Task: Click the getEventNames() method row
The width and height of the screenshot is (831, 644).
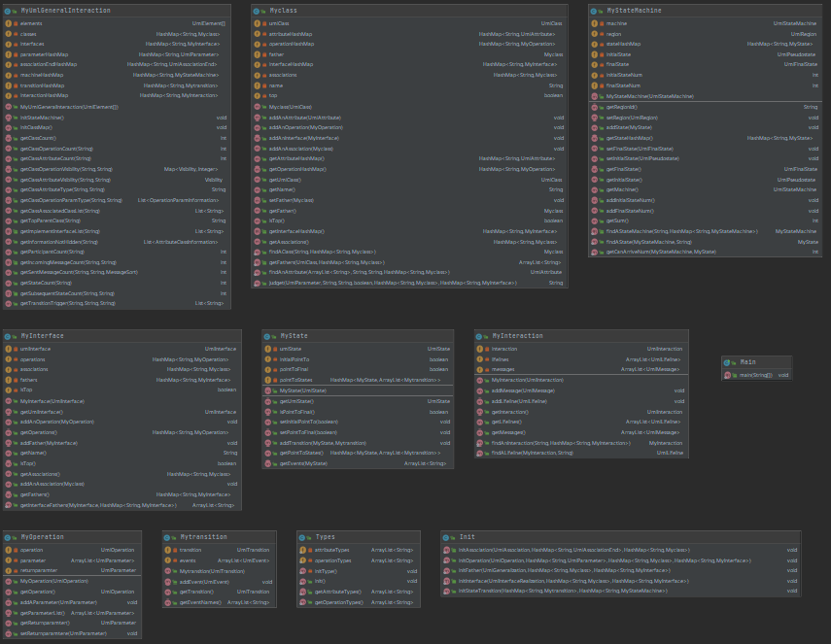Action: (220, 602)
